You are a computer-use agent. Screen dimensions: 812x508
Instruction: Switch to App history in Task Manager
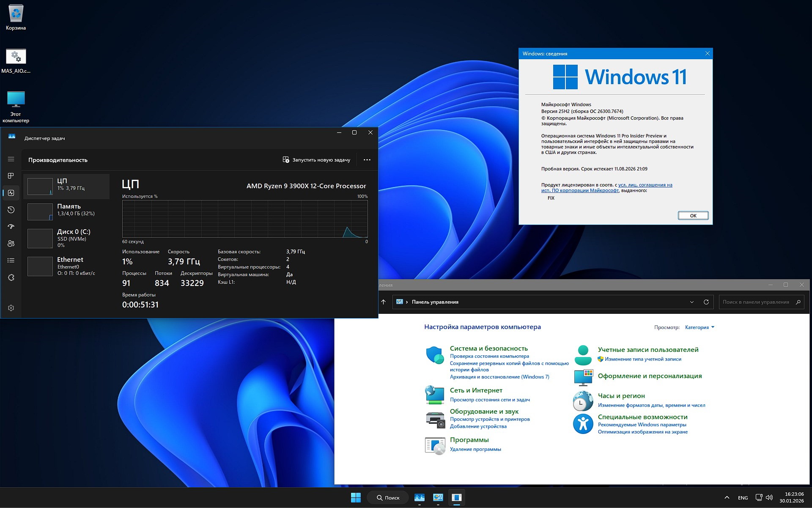tap(11, 210)
